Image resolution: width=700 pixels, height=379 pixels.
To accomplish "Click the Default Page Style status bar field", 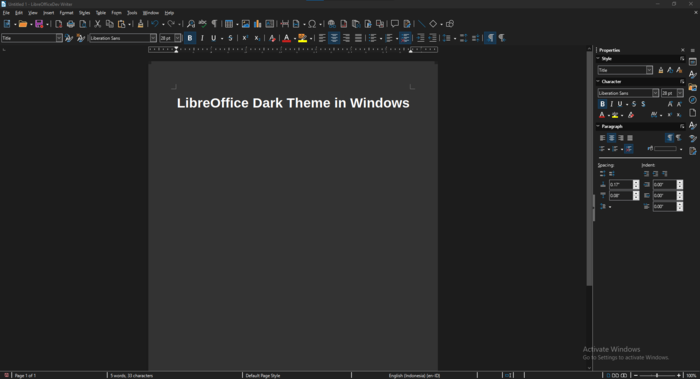I will (263, 375).
